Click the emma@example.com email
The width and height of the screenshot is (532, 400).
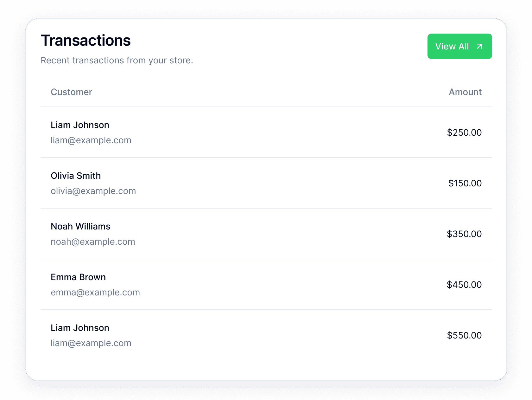coord(95,292)
